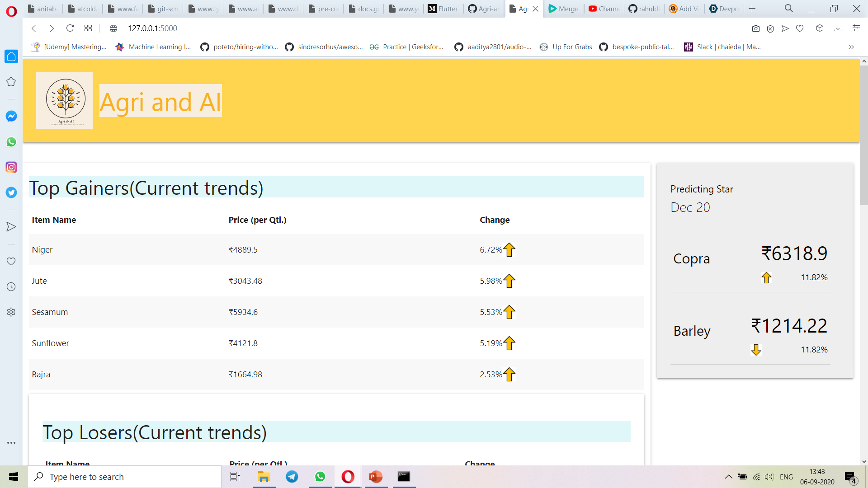Viewport: 868px width, 488px height.
Task: Open Opera sidebar Settings gear
Action: tap(11, 312)
